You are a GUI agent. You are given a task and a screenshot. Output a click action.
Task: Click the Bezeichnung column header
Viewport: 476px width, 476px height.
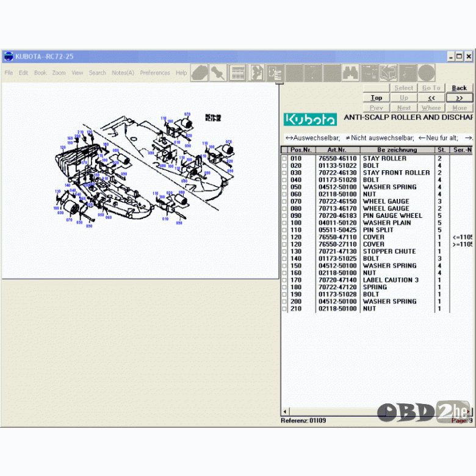(397, 150)
